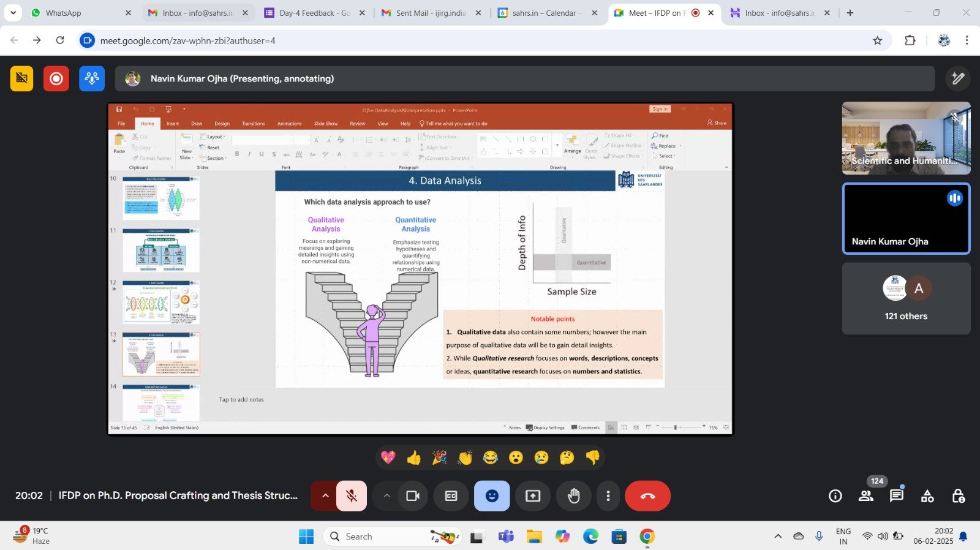The image size is (980, 550).
Task: Open the people list icon
Action: coord(865,496)
